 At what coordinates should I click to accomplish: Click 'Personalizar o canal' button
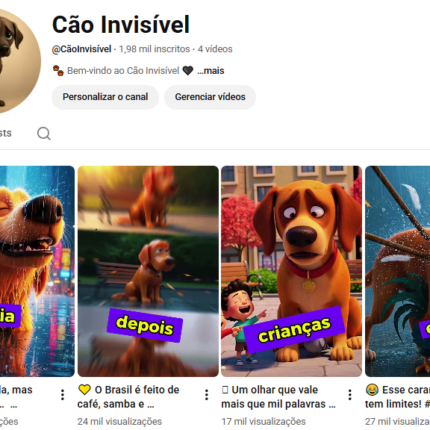pos(105,97)
